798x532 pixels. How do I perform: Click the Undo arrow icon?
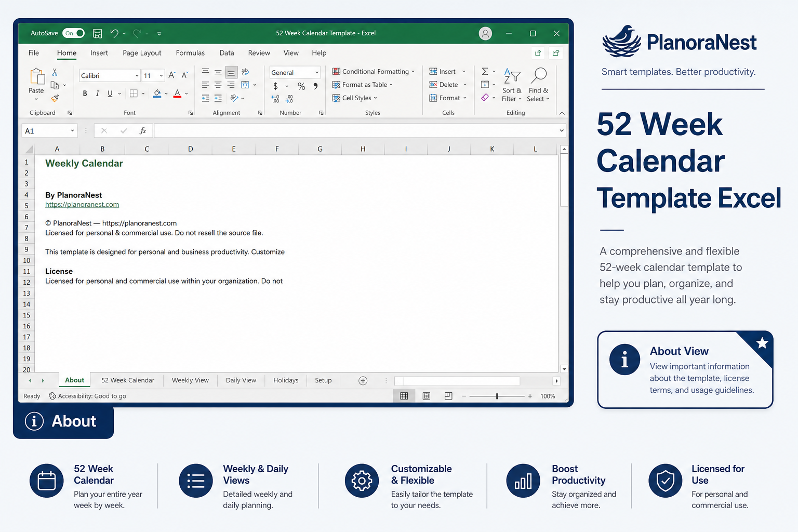(114, 33)
